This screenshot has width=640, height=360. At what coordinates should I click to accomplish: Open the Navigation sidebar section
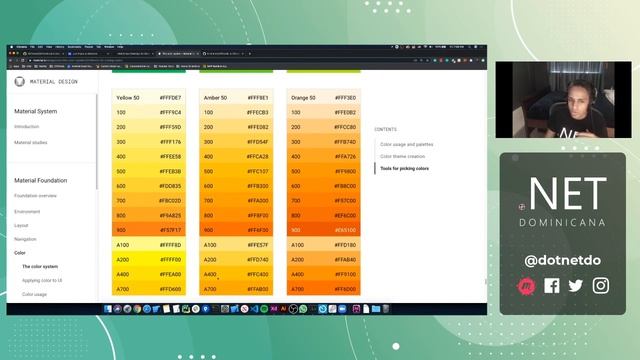click(25, 239)
